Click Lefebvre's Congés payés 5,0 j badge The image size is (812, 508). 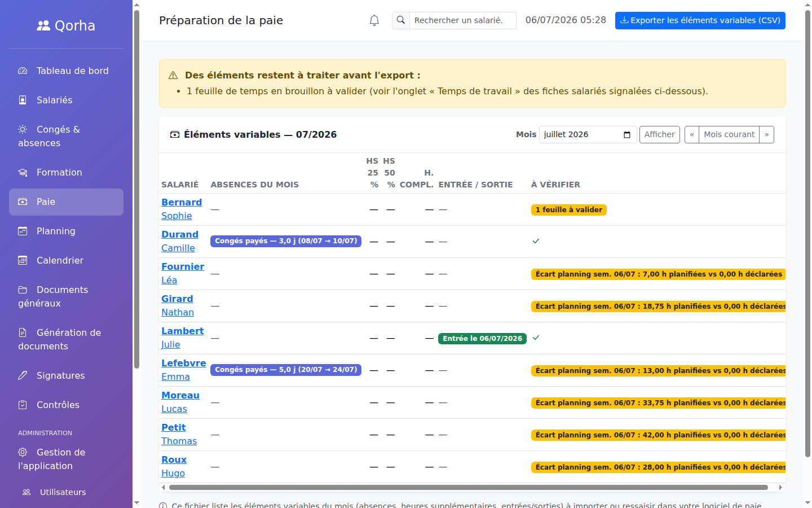pos(286,370)
